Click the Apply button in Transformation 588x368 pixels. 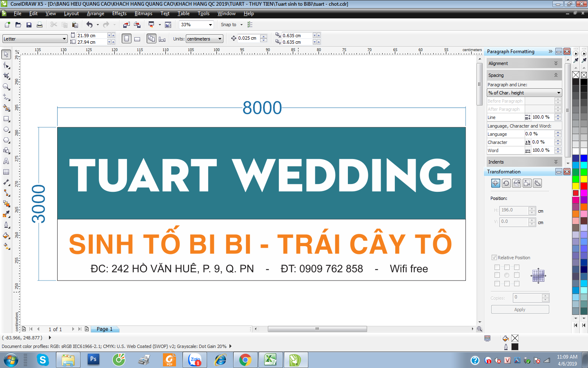point(520,310)
